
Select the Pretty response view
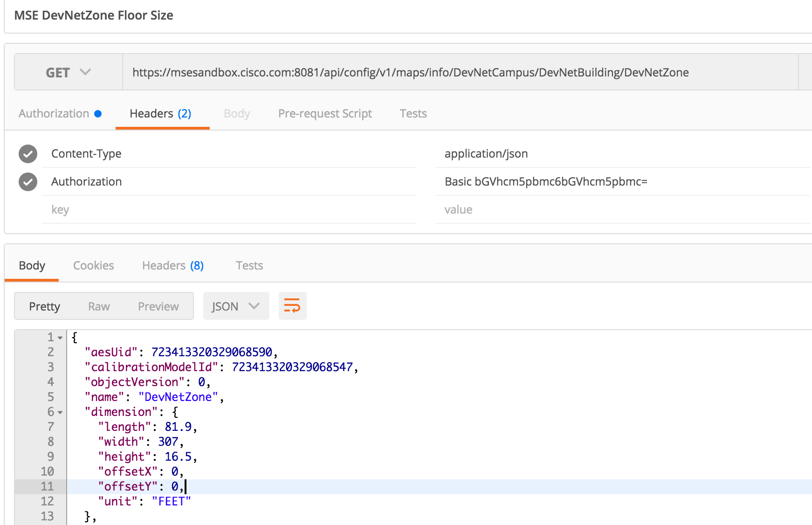(x=44, y=306)
